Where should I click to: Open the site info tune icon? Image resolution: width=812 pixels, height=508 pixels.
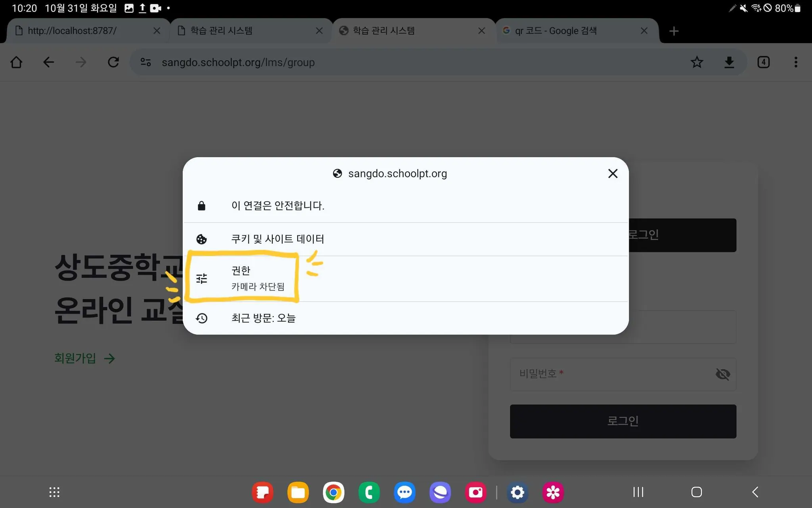point(146,62)
